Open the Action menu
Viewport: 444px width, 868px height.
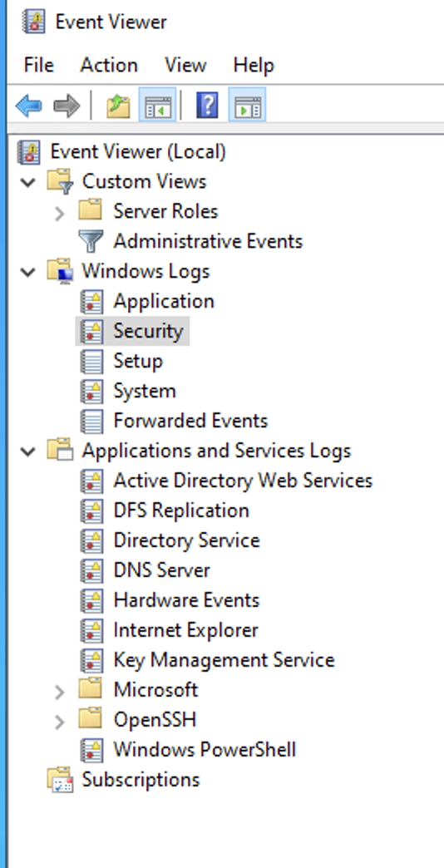coord(109,66)
